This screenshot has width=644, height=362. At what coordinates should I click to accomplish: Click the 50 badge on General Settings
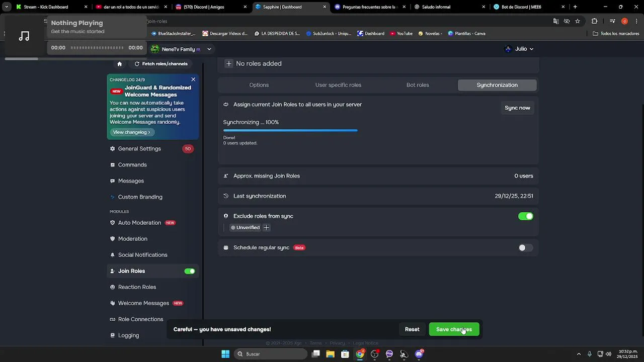[x=188, y=149]
